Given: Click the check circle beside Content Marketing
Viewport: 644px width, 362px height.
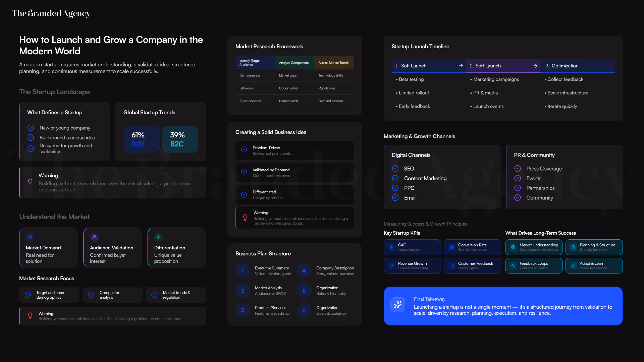Looking at the screenshot, I should click(x=395, y=178).
